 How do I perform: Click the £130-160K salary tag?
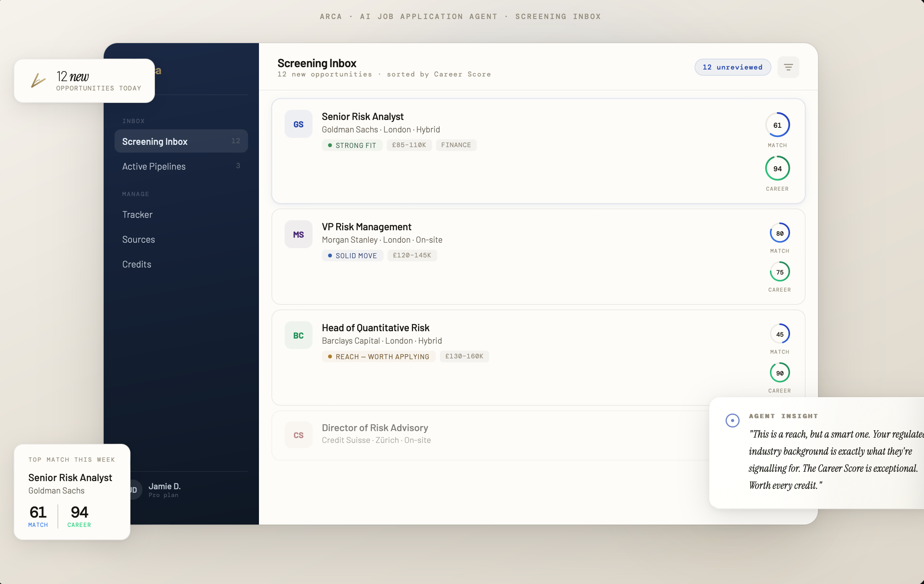tap(464, 356)
